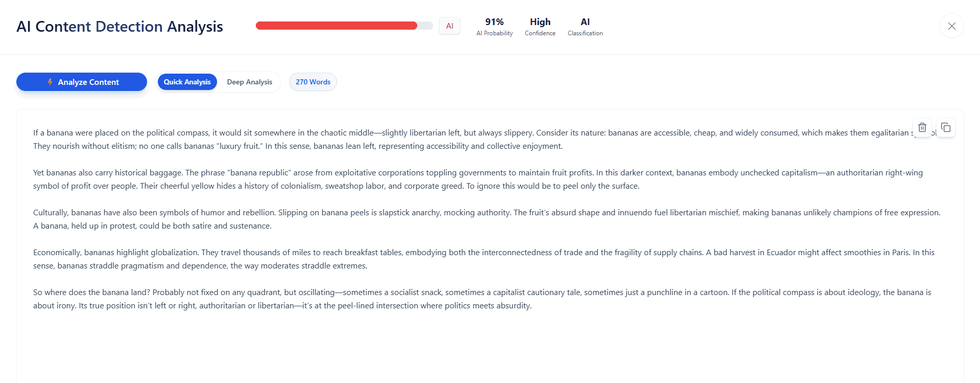980x383 pixels.
Task: Click the red AI probability progress bar
Action: point(337,26)
